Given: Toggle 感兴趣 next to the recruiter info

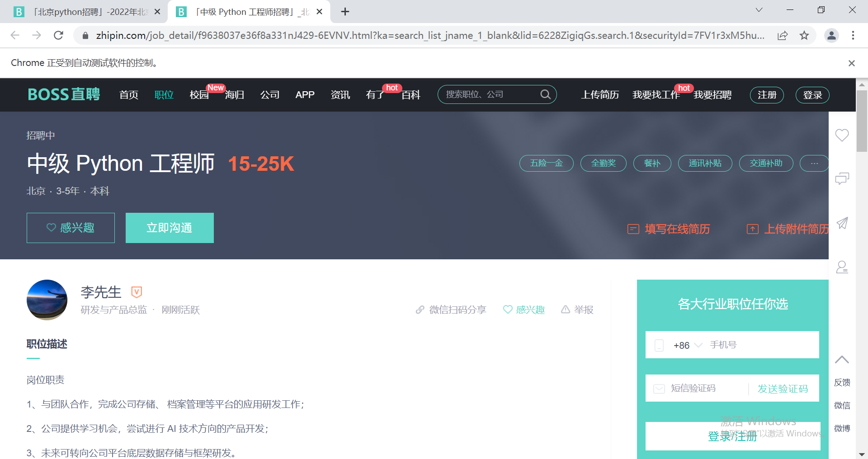Looking at the screenshot, I should pyautogui.click(x=524, y=310).
